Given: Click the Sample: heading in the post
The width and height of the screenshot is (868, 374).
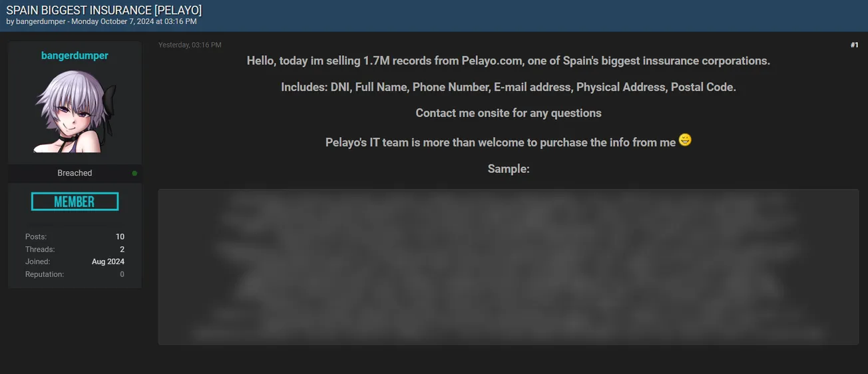Looking at the screenshot, I should pyautogui.click(x=509, y=169).
